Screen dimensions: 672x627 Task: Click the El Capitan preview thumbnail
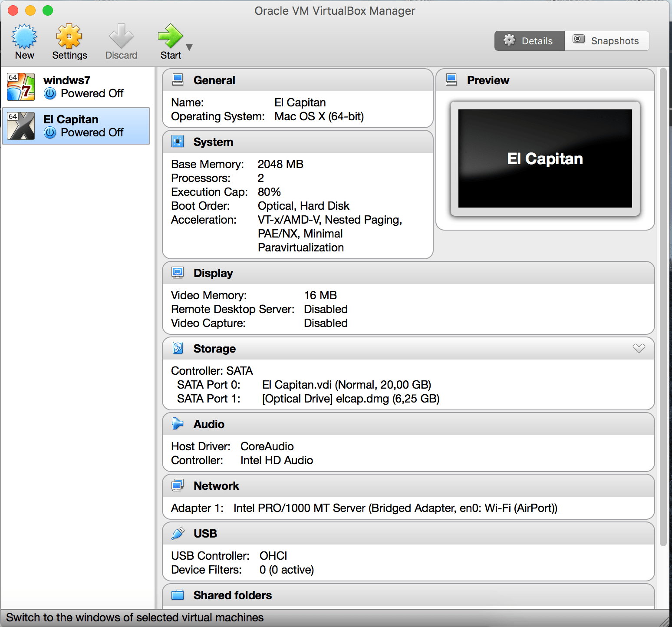click(545, 158)
